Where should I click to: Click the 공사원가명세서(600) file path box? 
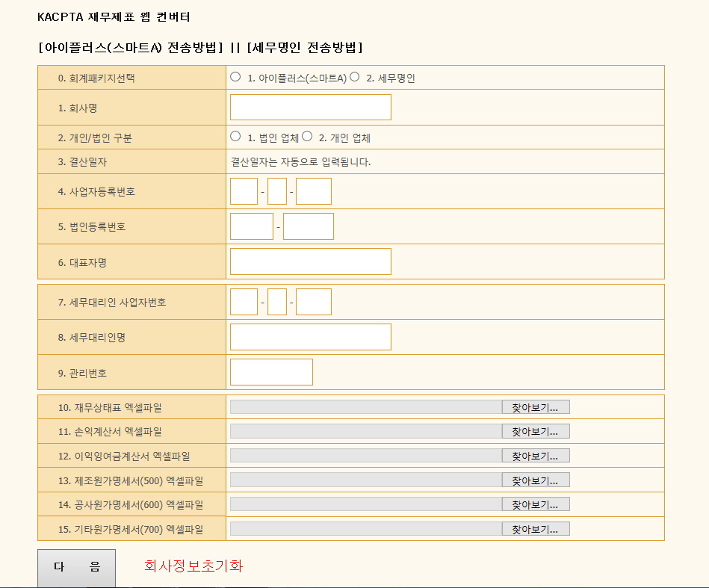(366, 504)
